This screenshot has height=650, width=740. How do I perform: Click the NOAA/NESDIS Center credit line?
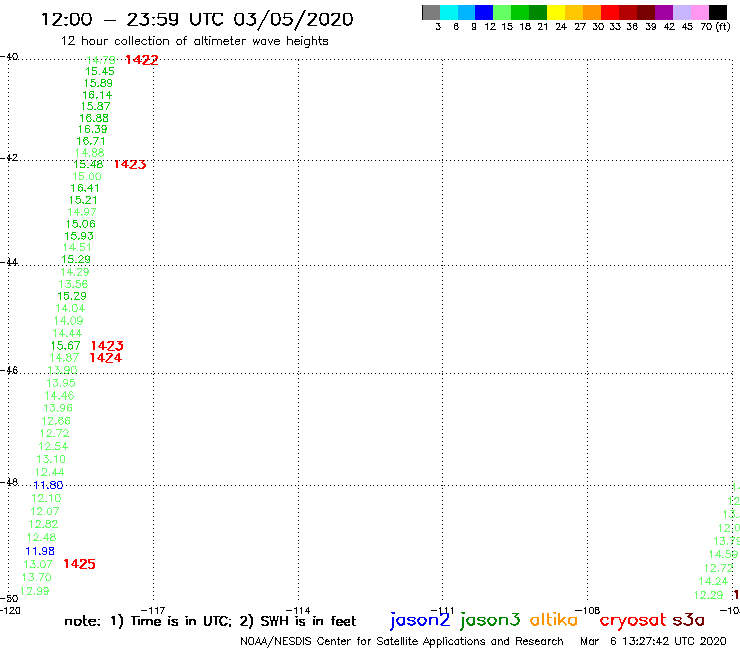point(402,641)
